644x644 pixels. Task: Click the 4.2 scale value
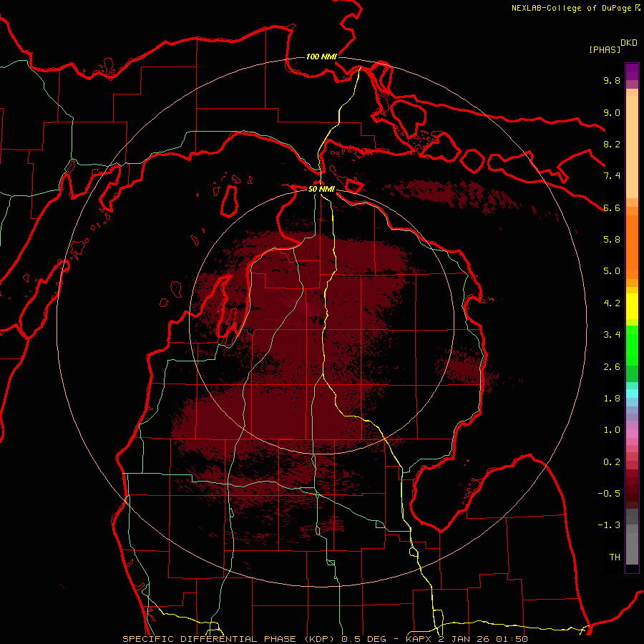(612, 303)
